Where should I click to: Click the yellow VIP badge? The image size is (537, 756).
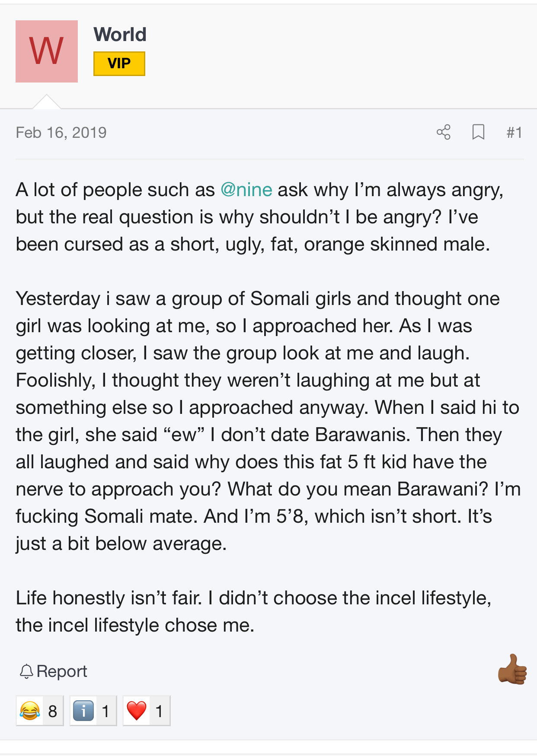click(119, 64)
